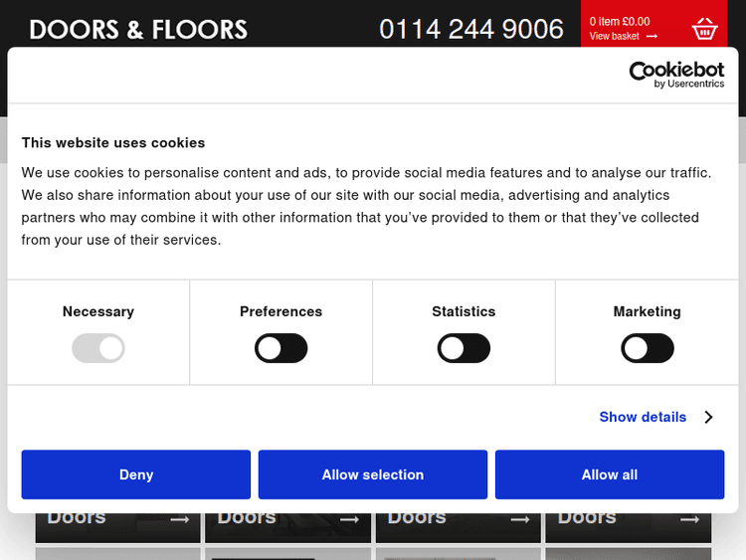The image size is (746, 560).
Task: Click the Allow selection button
Action: coord(373,474)
